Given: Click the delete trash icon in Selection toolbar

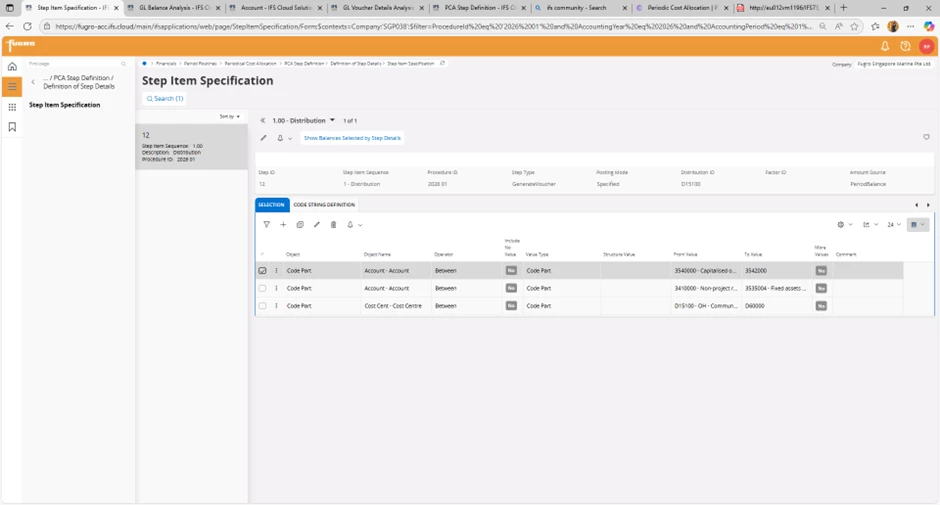Looking at the screenshot, I should (334, 225).
